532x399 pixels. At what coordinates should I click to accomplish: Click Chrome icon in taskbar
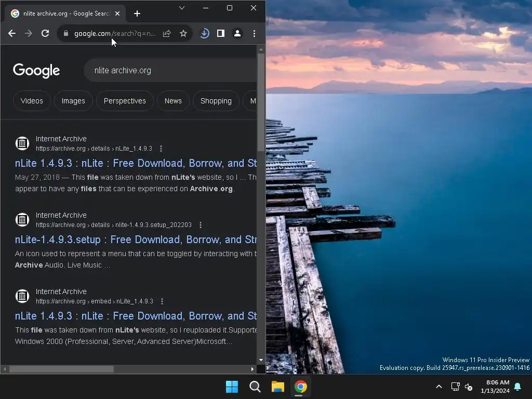pyautogui.click(x=301, y=387)
